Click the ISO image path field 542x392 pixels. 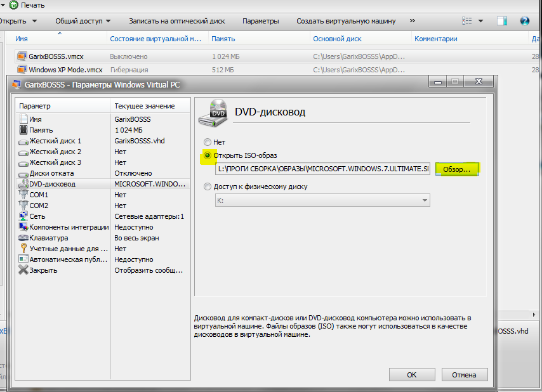click(322, 169)
